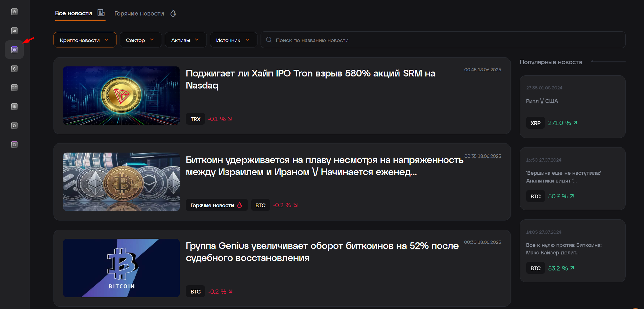This screenshot has height=309, width=644.
Task: Open popular news 'Вершина еще не наступила'
Action: point(563,177)
